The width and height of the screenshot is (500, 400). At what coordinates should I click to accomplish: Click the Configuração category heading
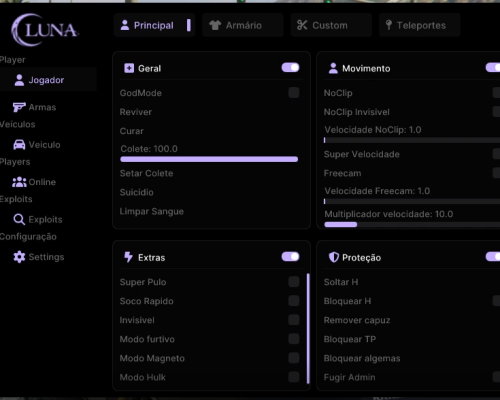[x=28, y=237]
